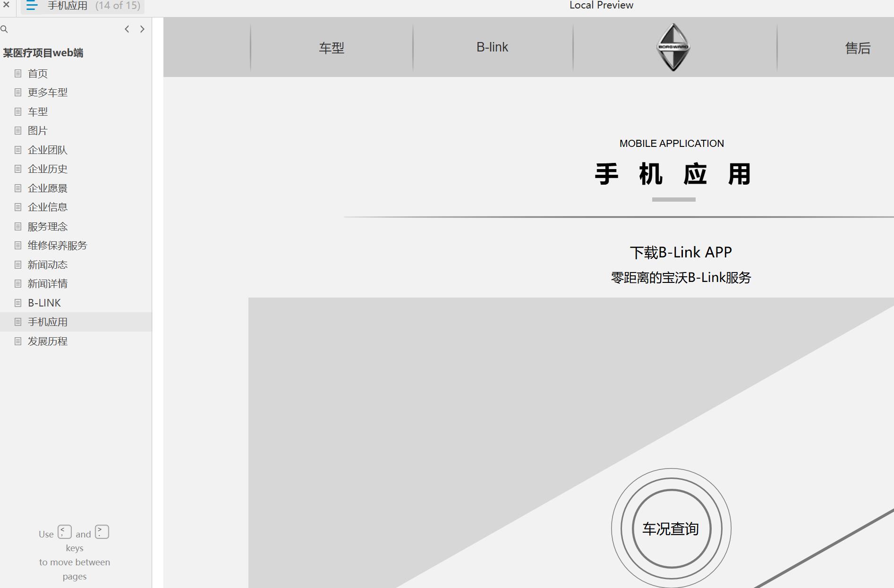Screen dimensions: 894x588
Task: Click 某医疗项目web端 project title
Action: point(43,53)
